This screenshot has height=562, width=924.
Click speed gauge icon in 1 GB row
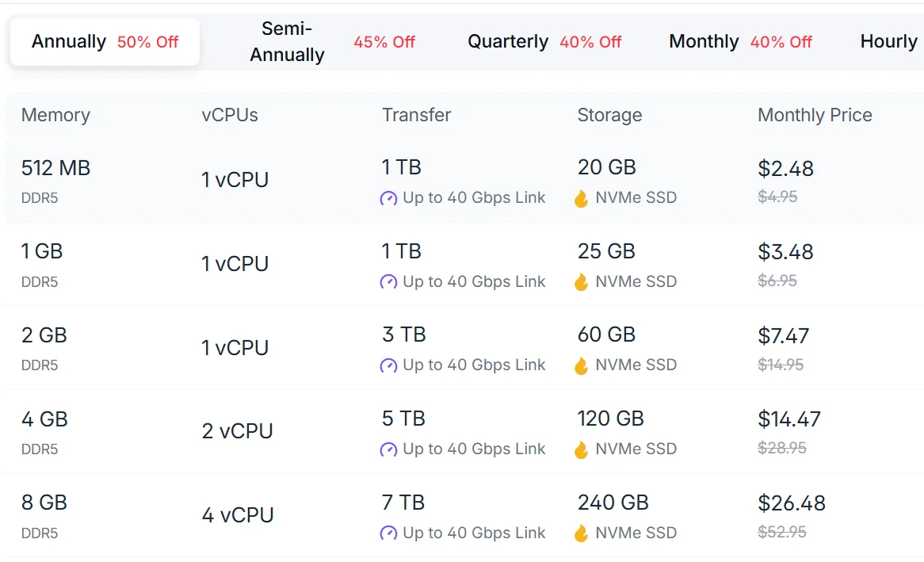pos(388,282)
